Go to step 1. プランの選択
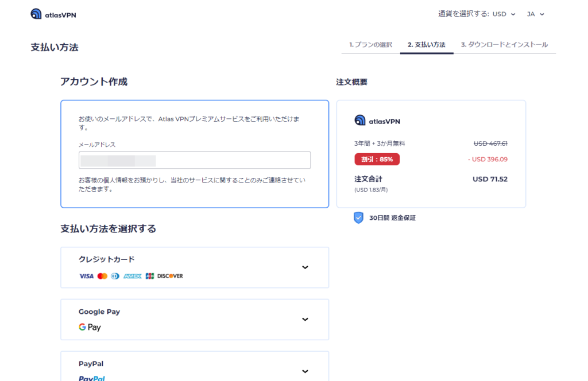 pyautogui.click(x=370, y=45)
